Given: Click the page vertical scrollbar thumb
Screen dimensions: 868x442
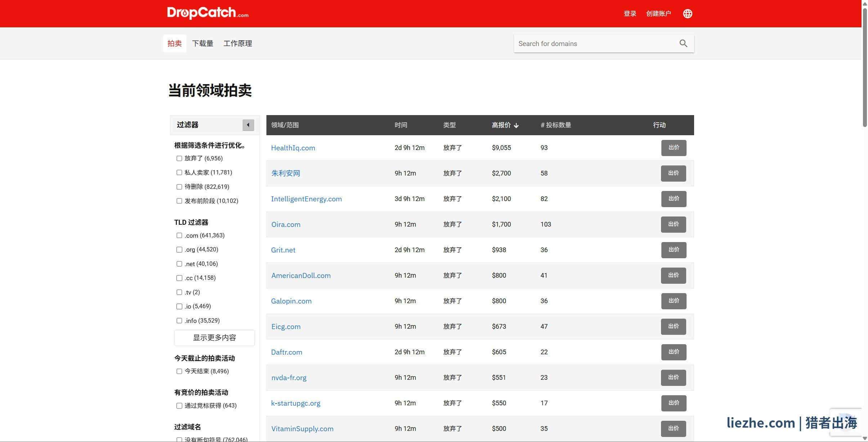Looking at the screenshot, I should pos(865,67).
